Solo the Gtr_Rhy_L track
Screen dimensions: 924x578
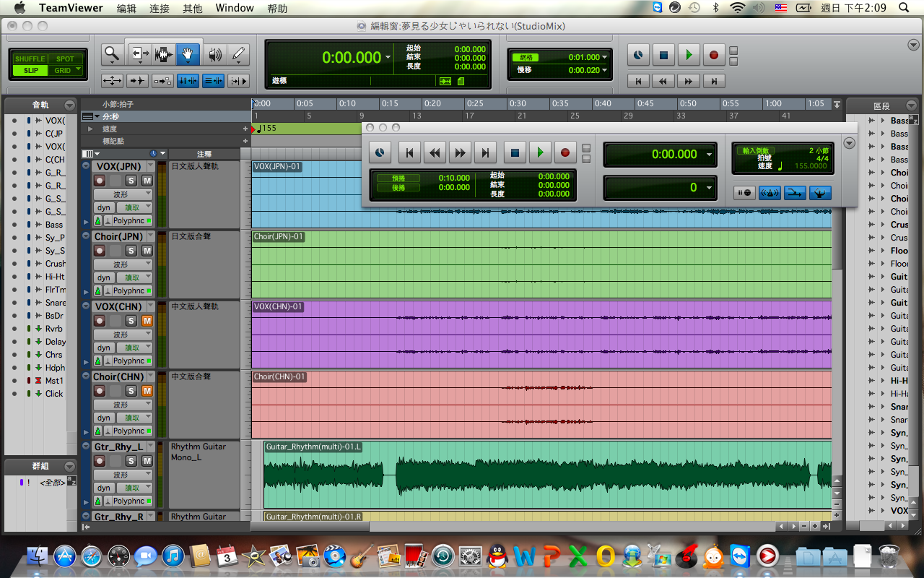[x=131, y=461]
